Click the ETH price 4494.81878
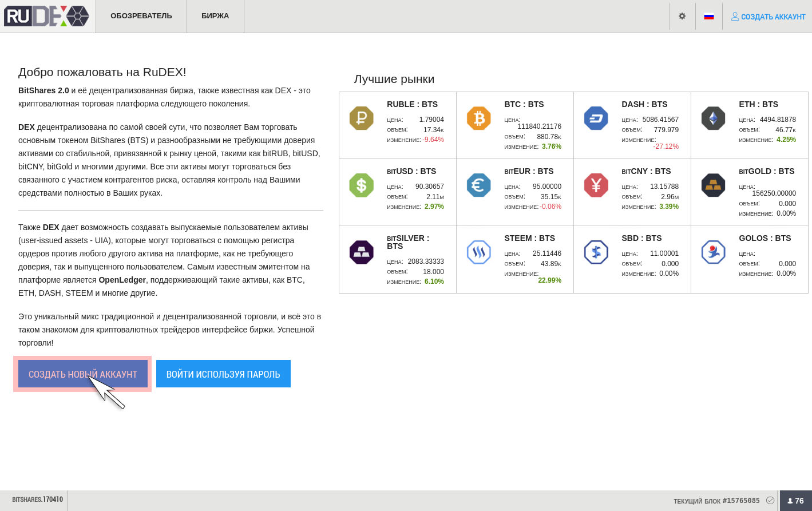Screen dimensions: 812x511 click(x=778, y=120)
